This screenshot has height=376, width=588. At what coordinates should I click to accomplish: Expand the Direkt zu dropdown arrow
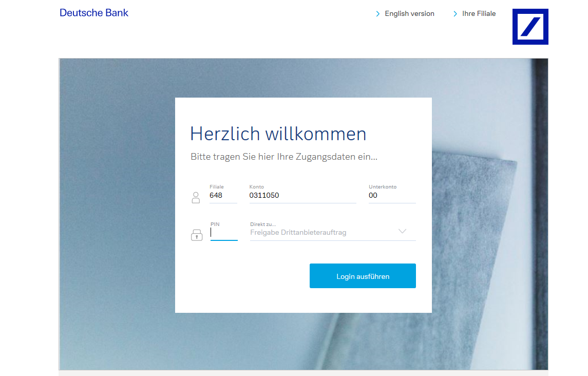403,231
